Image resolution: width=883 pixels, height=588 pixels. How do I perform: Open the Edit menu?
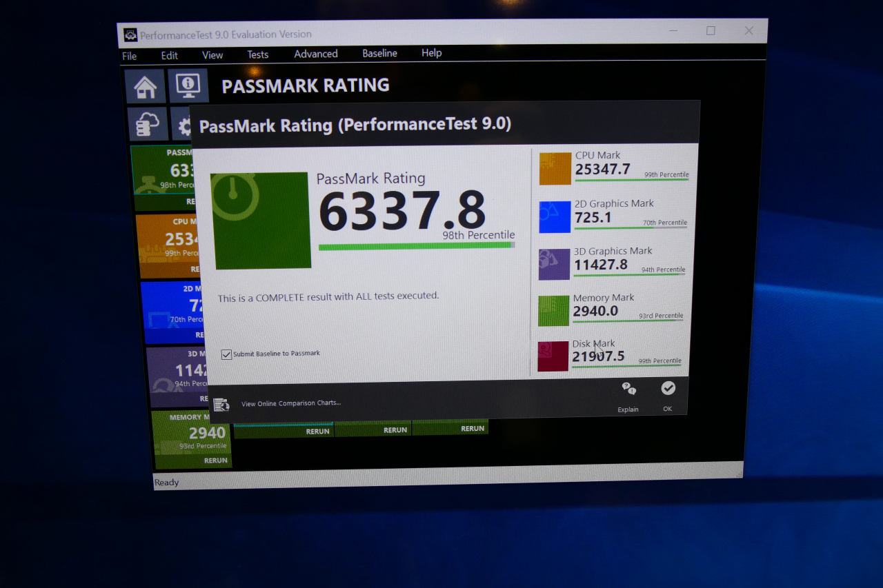170,56
